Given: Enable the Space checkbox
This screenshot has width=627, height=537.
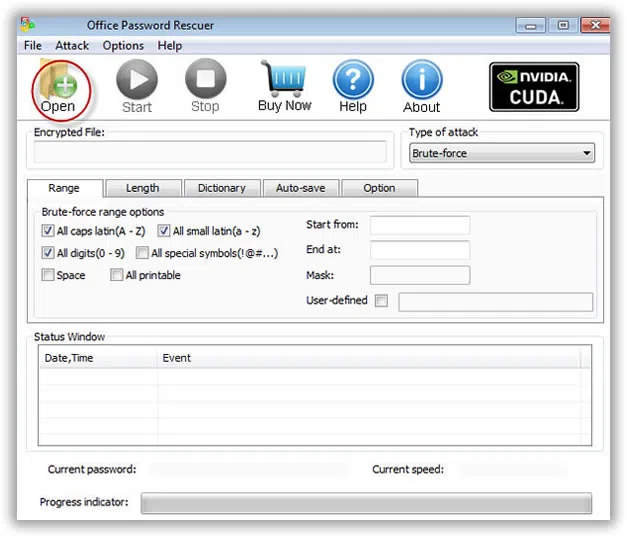Looking at the screenshot, I should point(48,275).
